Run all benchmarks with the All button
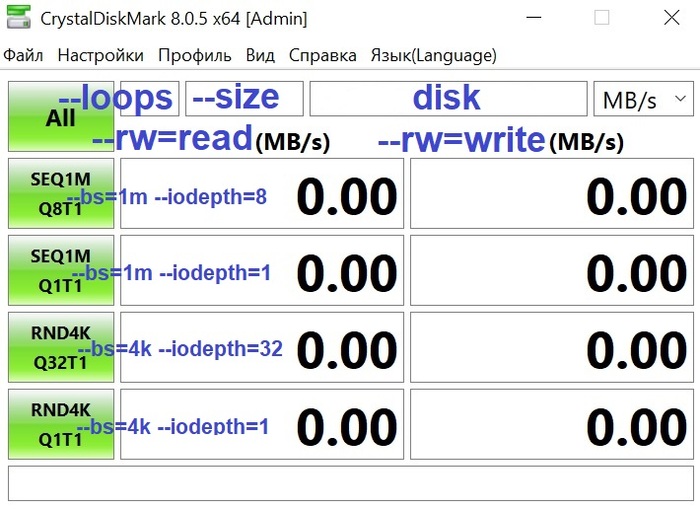Viewport: 700px width, 509px height. click(61, 117)
